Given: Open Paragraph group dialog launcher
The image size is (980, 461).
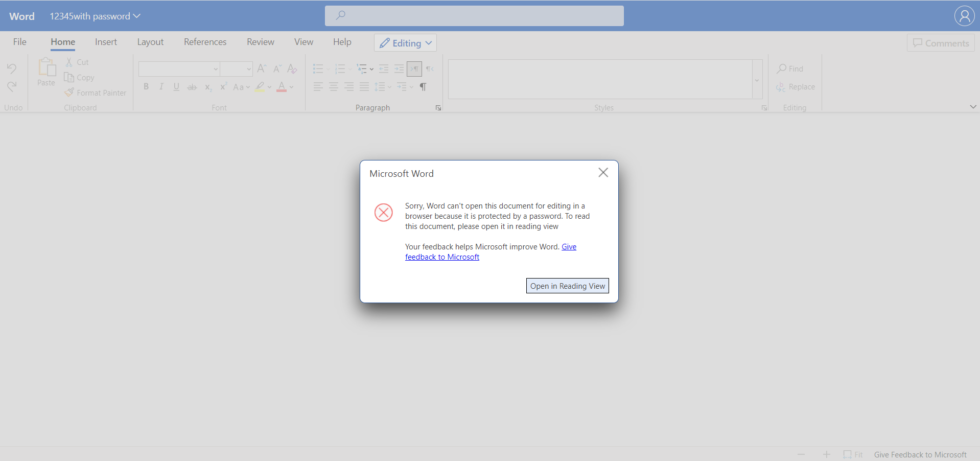Looking at the screenshot, I should point(438,108).
